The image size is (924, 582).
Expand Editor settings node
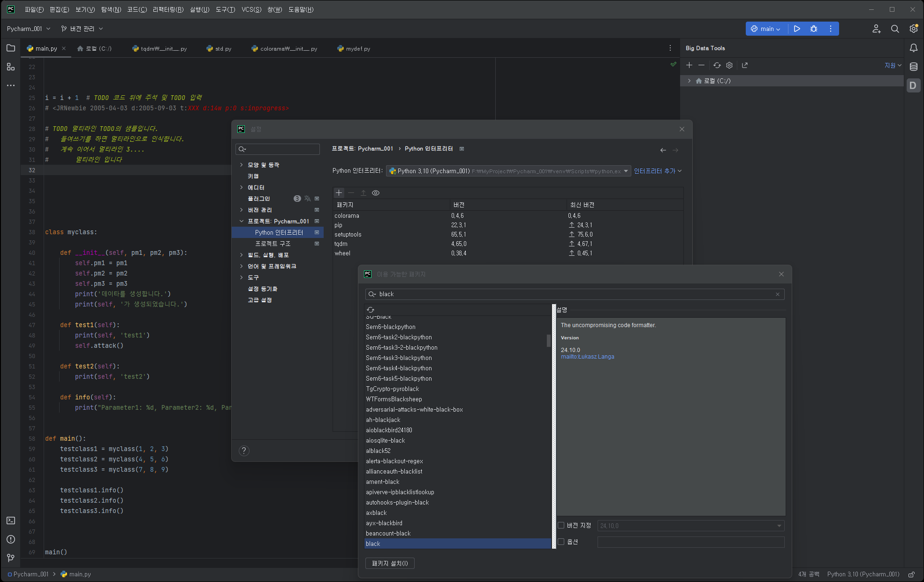click(x=242, y=187)
